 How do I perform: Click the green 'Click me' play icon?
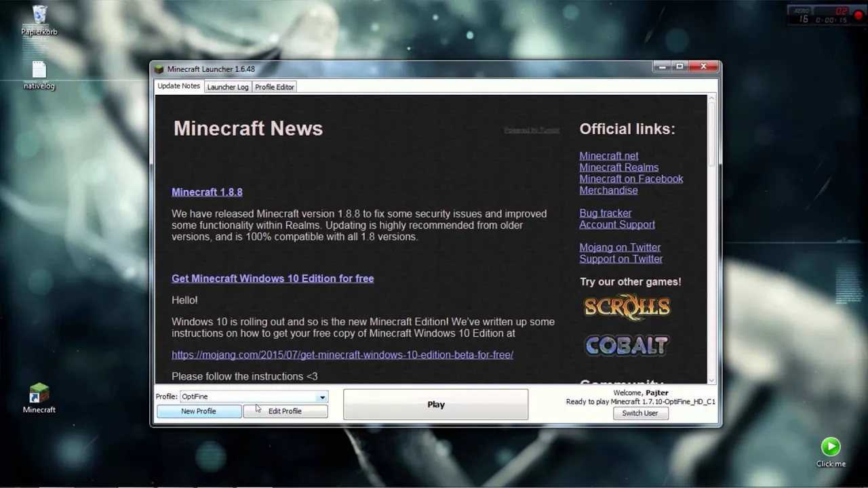[831, 447]
